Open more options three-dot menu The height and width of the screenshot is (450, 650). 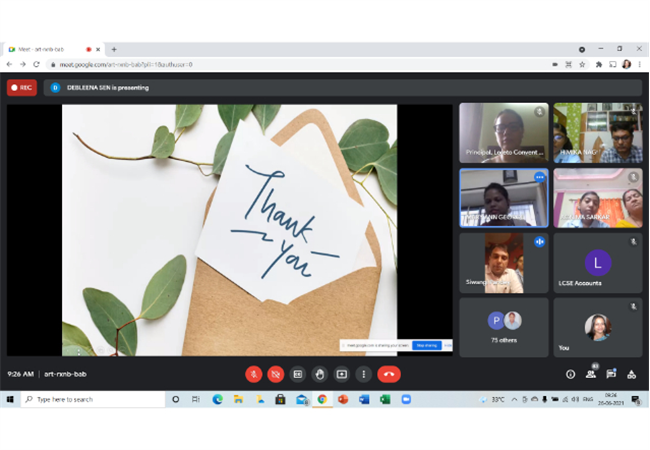364,374
